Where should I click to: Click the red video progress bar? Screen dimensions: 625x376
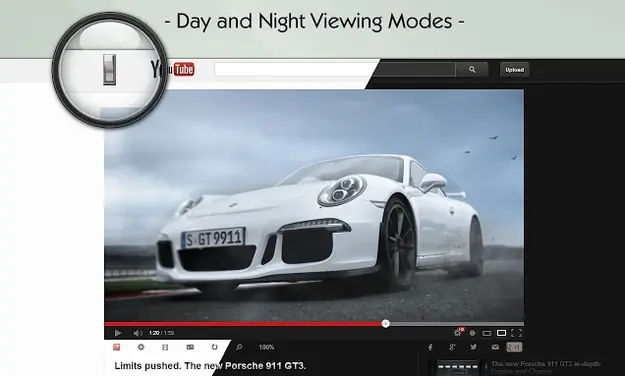(244, 324)
